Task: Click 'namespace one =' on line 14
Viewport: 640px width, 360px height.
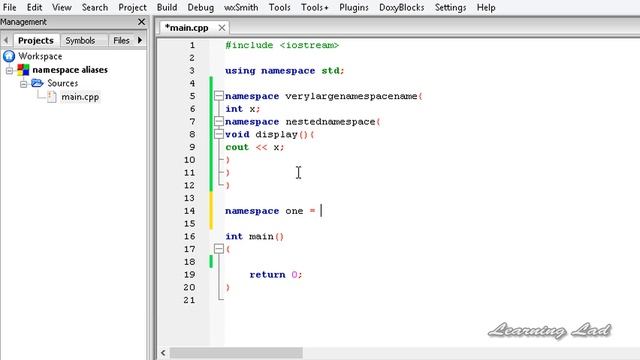Action: 270,211
